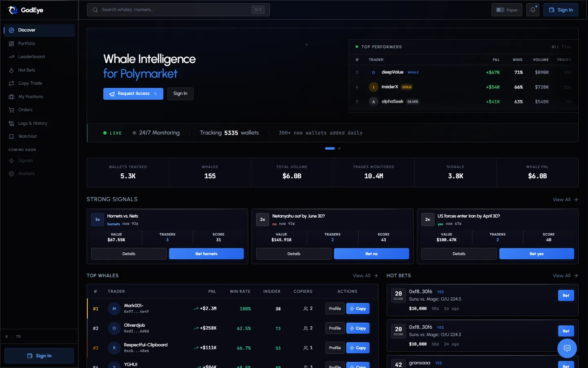Select the first carousel indicator
The height and width of the screenshot is (368, 588).
pyautogui.click(x=330, y=148)
